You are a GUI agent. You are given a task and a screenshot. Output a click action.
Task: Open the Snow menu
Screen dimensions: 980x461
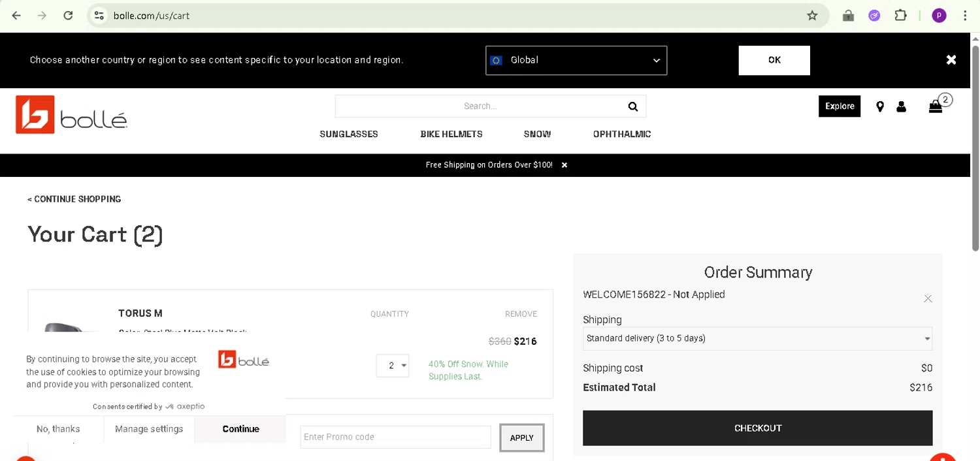537,134
